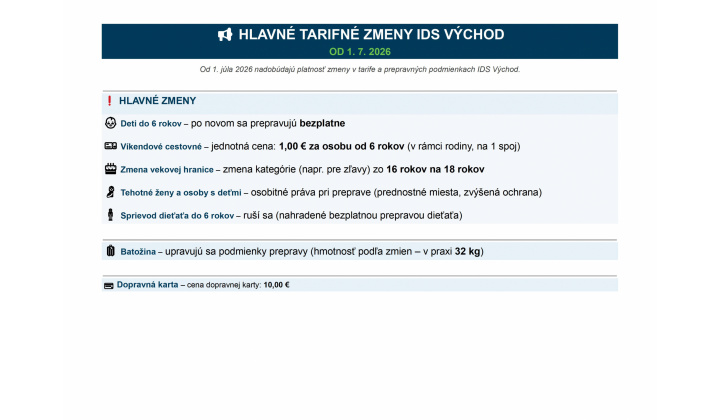720x420 pixels.
Task: Open the 'Víkendové cestovné' link
Action: (161, 146)
